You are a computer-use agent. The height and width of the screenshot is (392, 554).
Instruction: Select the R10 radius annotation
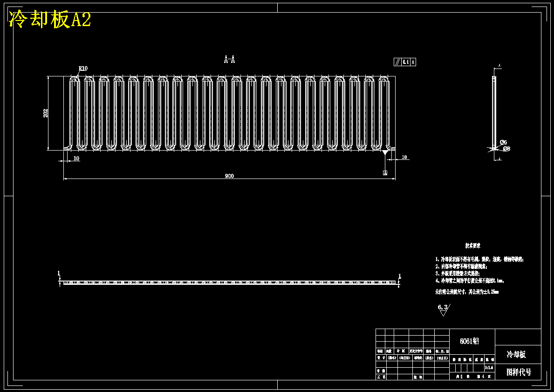pyautogui.click(x=83, y=68)
